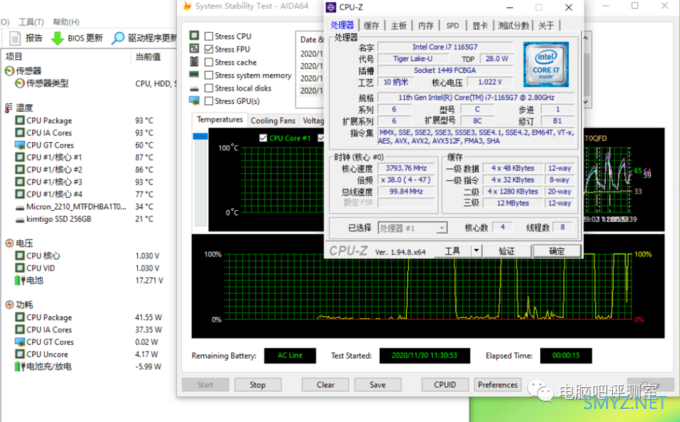Enable the Stress CPU checkbox
The height and width of the screenshot is (422, 680).
[209, 36]
